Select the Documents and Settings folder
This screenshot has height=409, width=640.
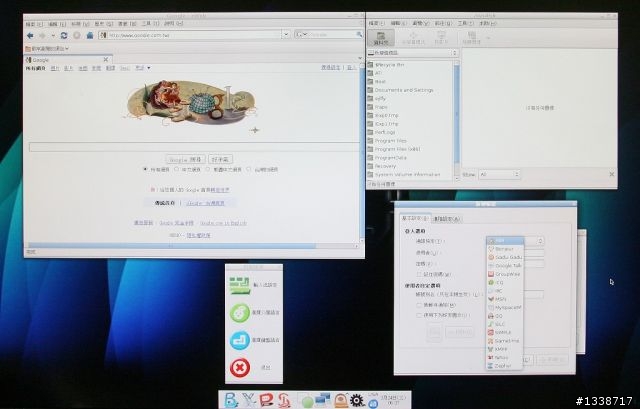[400, 90]
